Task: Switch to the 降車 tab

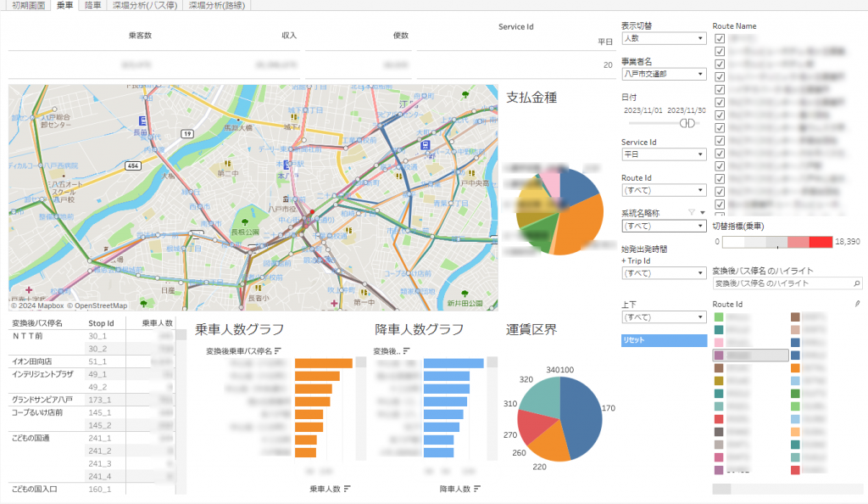Action: tap(92, 5)
